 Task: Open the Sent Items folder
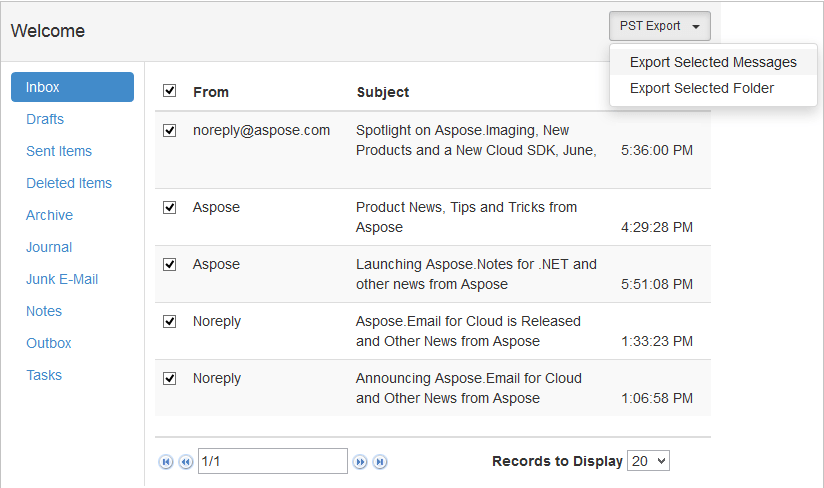coord(59,151)
